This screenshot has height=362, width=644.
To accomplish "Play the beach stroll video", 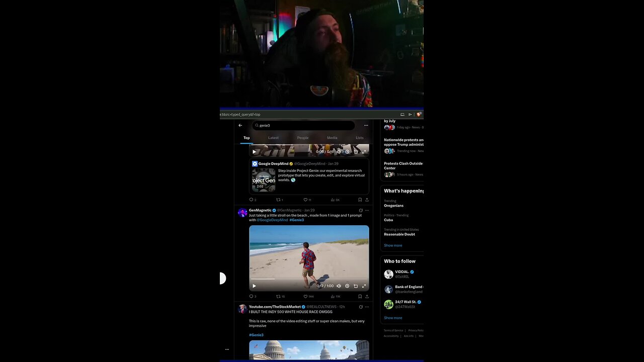I will [254, 286].
